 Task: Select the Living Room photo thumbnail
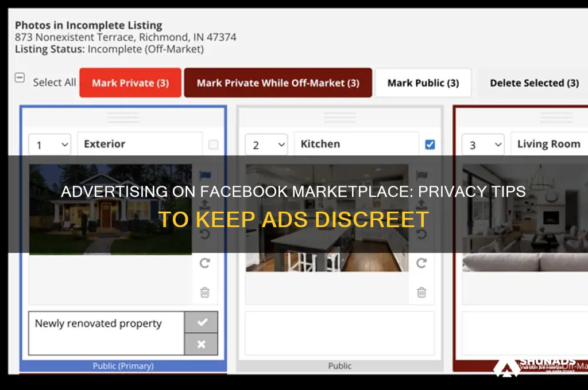click(x=525, y=218)
